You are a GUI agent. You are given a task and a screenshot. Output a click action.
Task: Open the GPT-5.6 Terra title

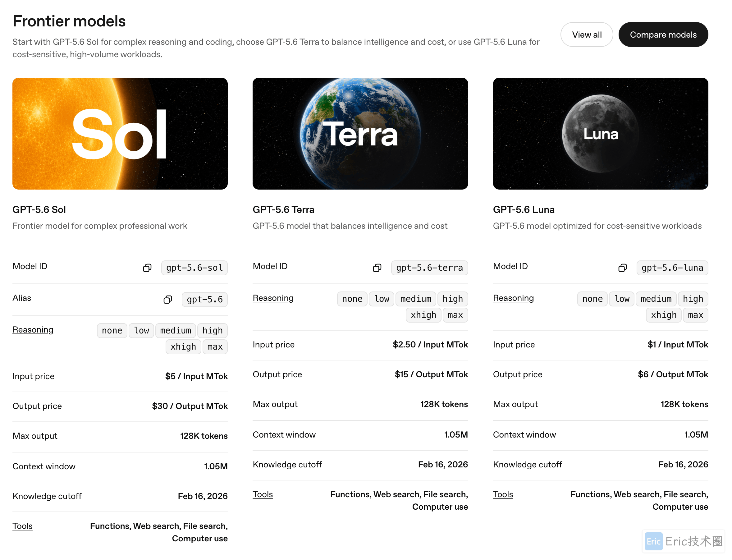tap(284, 210)
